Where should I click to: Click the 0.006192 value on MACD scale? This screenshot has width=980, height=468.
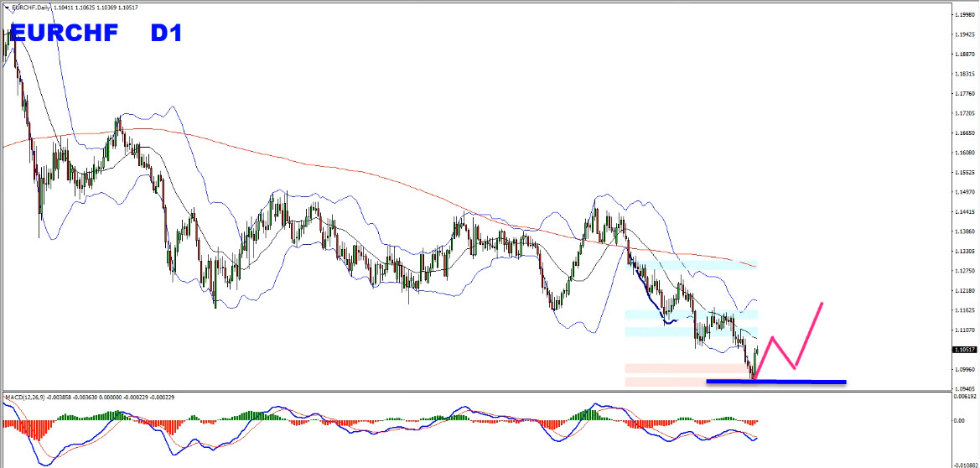point(966,397)
